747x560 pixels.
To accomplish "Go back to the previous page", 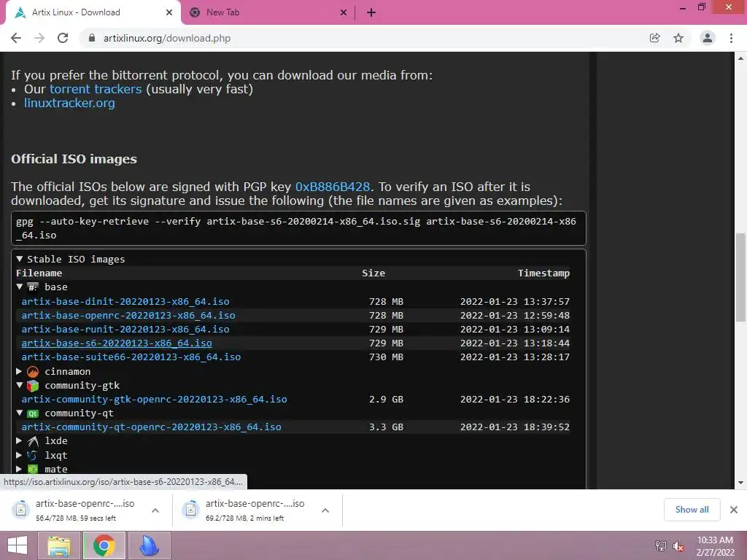I will pyautogui.click(x=16, y=38).
